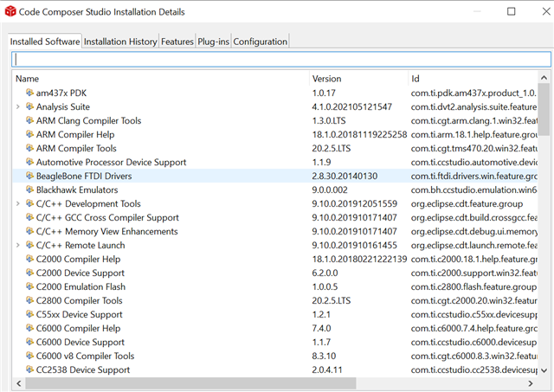Maximize the Installation Details window

click(511, 11)
